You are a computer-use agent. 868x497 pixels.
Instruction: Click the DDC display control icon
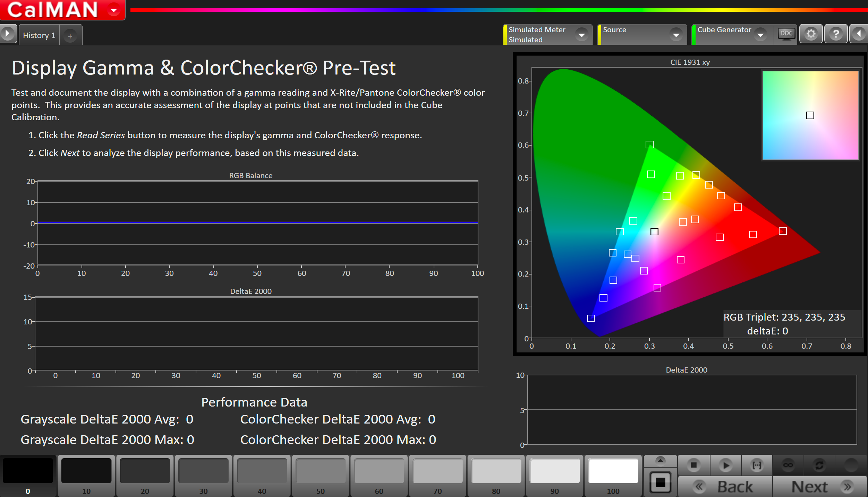click(x=786, y=34)
